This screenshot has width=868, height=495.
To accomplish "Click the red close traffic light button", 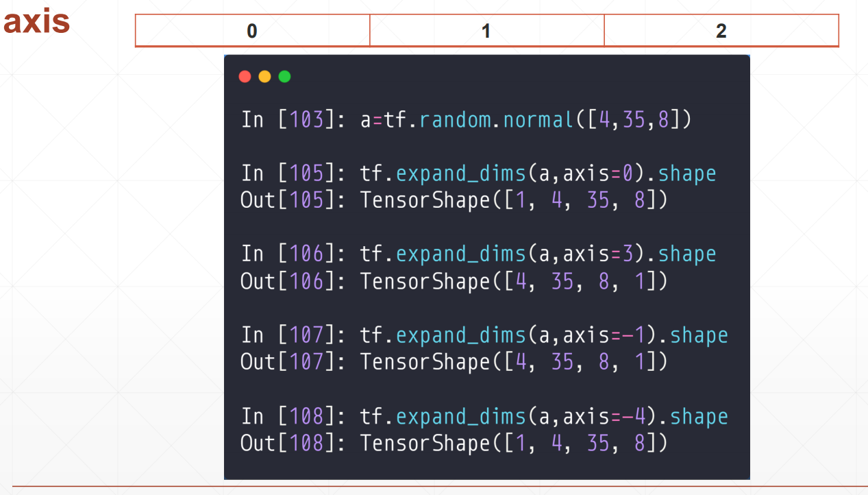I will pos(245,76).
